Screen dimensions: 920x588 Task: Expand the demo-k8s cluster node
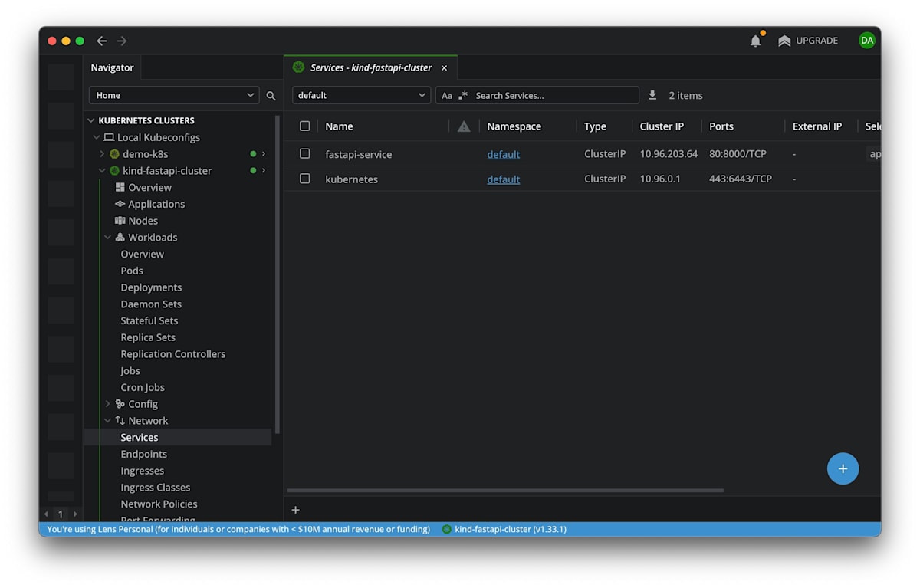point(102,154)
